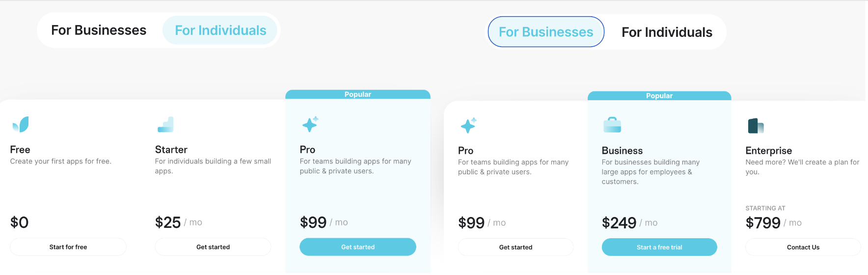This screenshot has width=868, height=275.
Task: Click the Popular badge above Business plan
Action: pyautogui.click(x=659, y=96)
